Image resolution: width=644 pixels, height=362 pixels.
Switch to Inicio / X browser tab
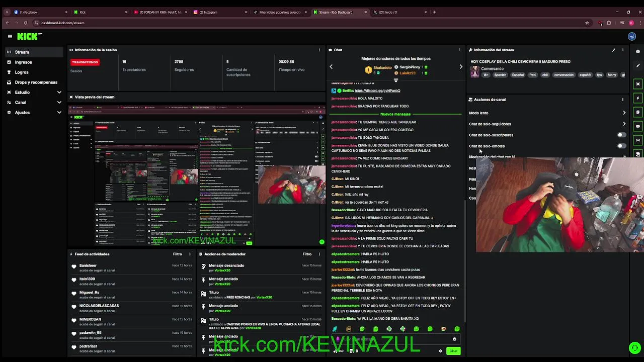(399, 12)
